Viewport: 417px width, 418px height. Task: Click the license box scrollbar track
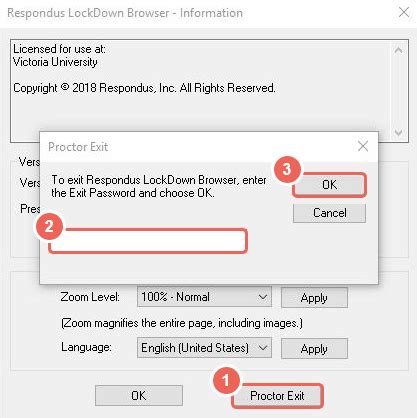398,92
